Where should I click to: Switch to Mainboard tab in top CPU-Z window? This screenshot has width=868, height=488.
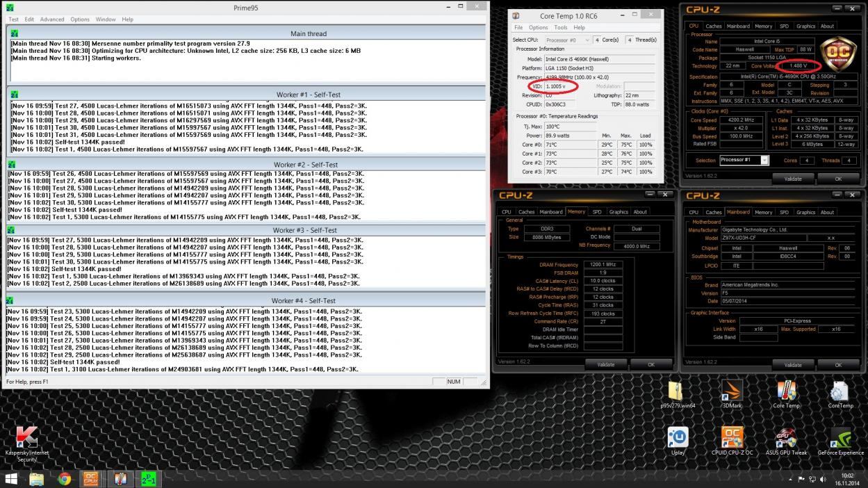click(738, 26)
